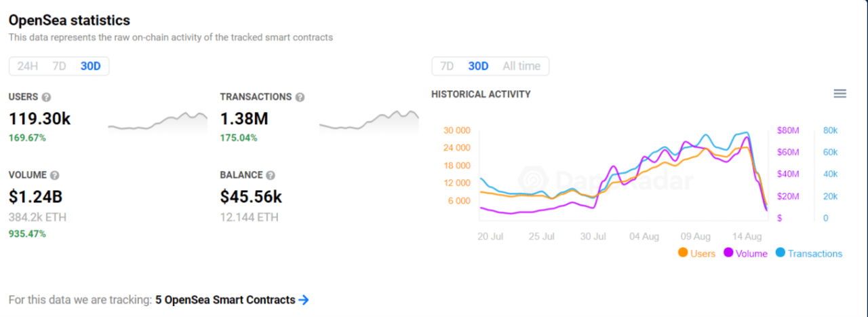Screen dimensions: 868x317
Task: Set historical chart range to 7D
Action: point(447,66)
